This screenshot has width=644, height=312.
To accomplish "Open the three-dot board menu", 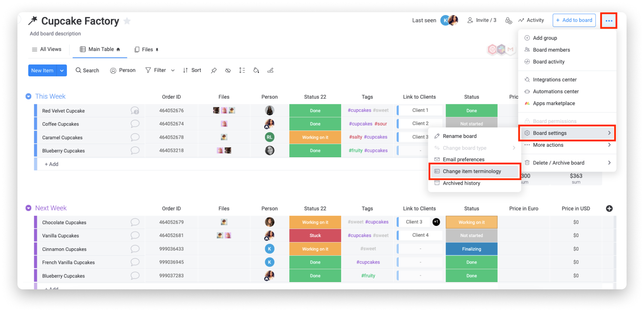I will coord(609,21).
